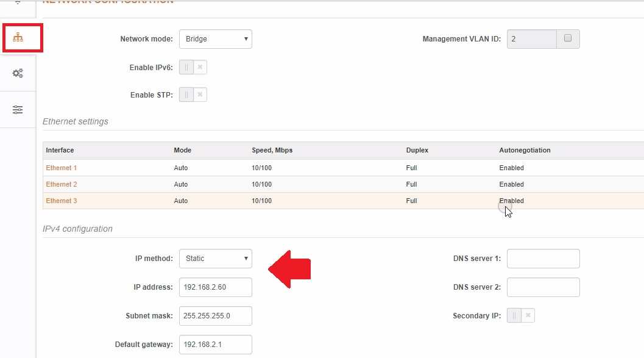Click the IP address input field

(216, 287)
